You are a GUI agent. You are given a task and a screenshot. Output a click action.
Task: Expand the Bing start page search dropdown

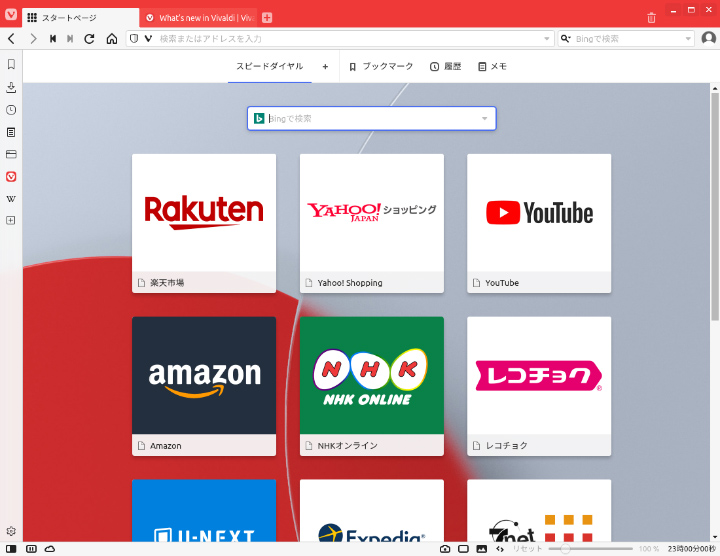click(x=484, y=118)
